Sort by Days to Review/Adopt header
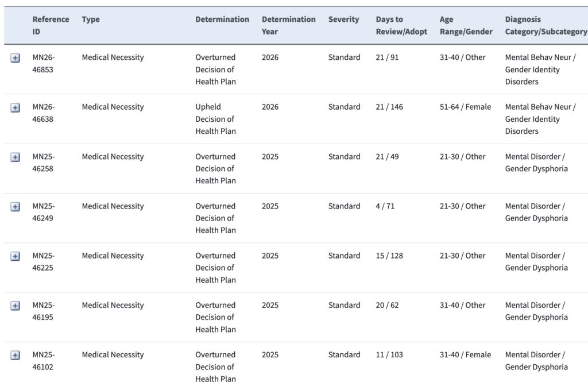588x382 pixels. pyautogui.click(x=401, y=25)
